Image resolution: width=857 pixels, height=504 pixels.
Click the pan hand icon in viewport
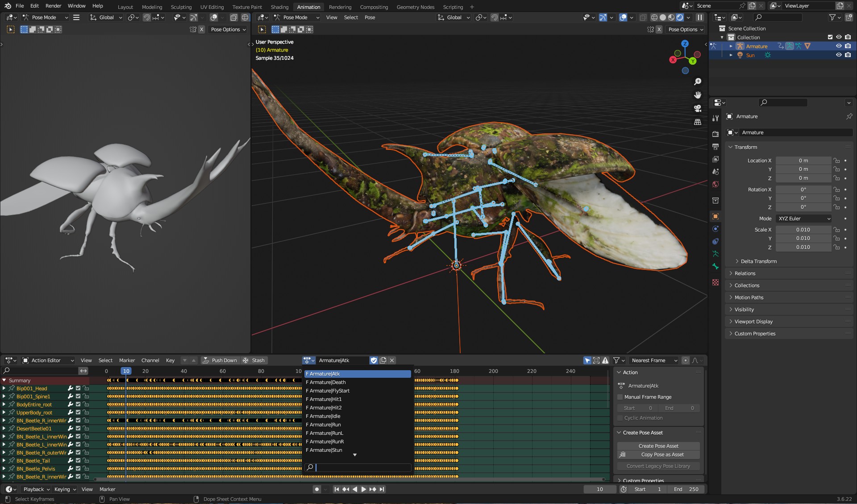698,95
